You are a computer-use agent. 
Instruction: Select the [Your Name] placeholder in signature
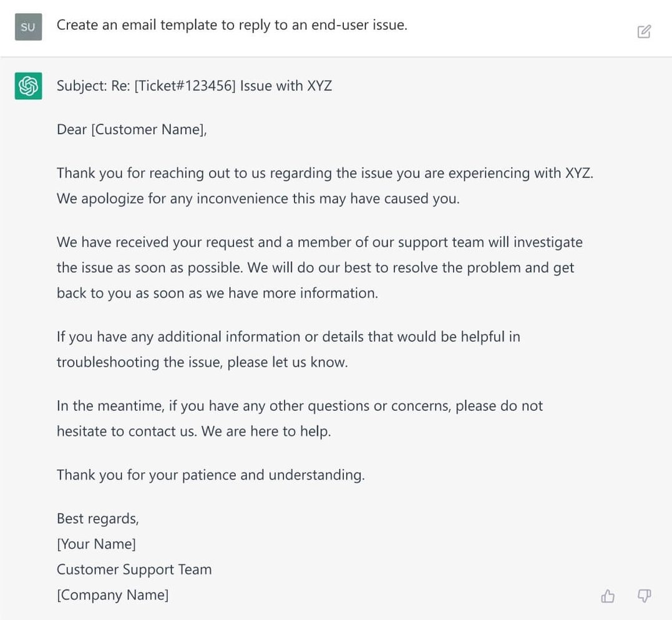pos(96,544)
